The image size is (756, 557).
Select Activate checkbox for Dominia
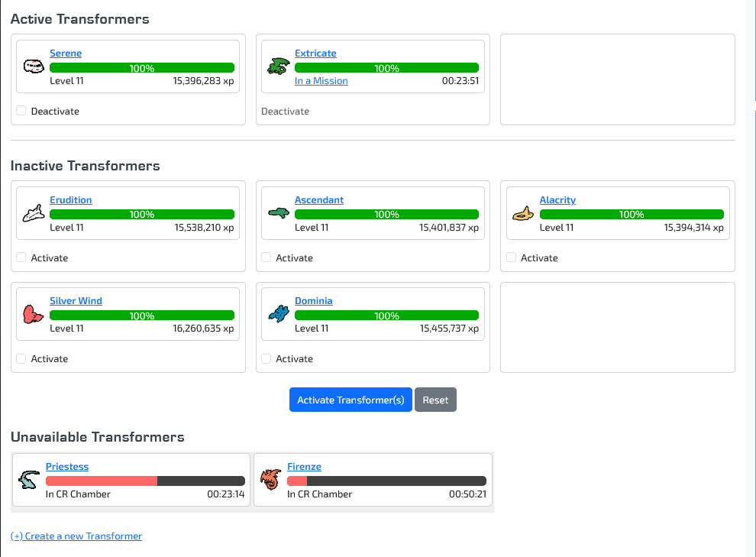pyautogui.click(x=267, y=358)
